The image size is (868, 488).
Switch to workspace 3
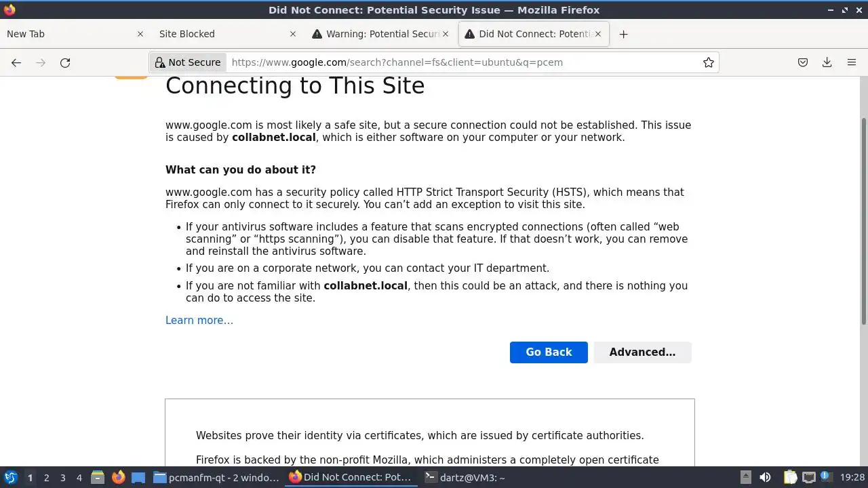click(62, 478)
